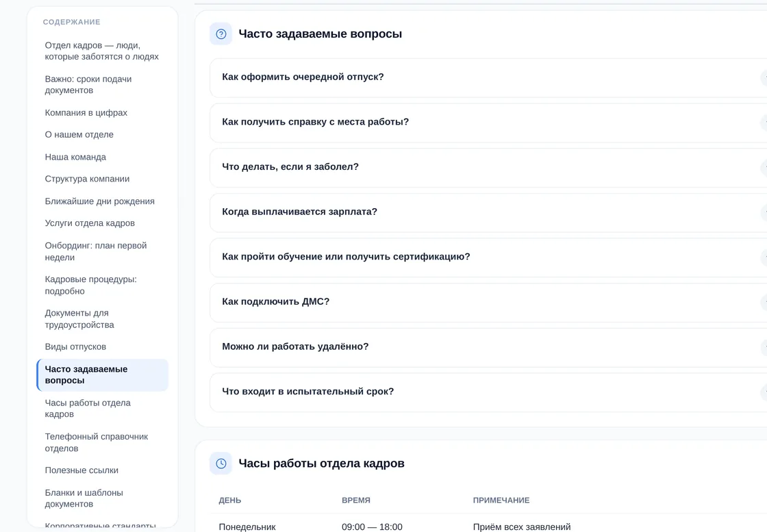Expand question "Как оформить очередной отпуск?"
The height and width of the screenshot is (532, 767).
click(x=488, y=77)
